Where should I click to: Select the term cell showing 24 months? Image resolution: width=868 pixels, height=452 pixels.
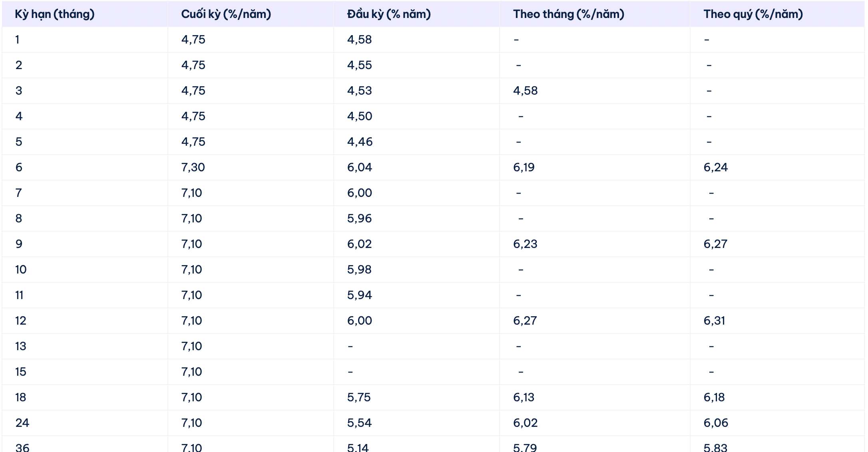click(22, 423)
